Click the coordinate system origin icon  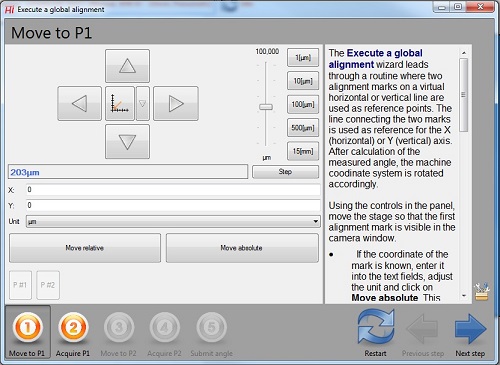click(120, 103)
